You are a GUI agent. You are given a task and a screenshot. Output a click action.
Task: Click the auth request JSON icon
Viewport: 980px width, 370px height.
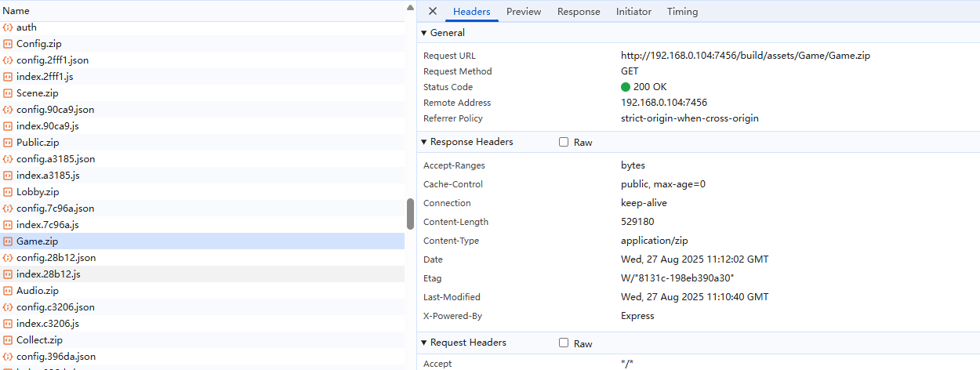pos(8,27)
